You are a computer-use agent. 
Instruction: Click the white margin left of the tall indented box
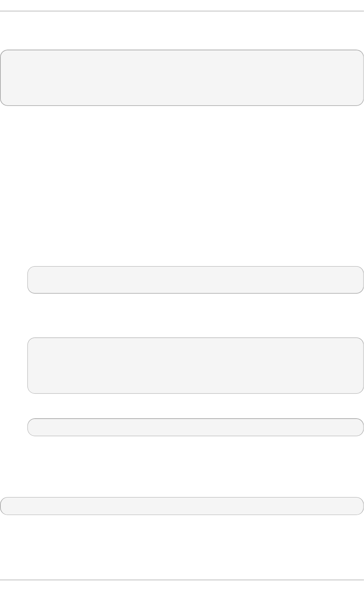pyautogui.click(x=14, y=365)
